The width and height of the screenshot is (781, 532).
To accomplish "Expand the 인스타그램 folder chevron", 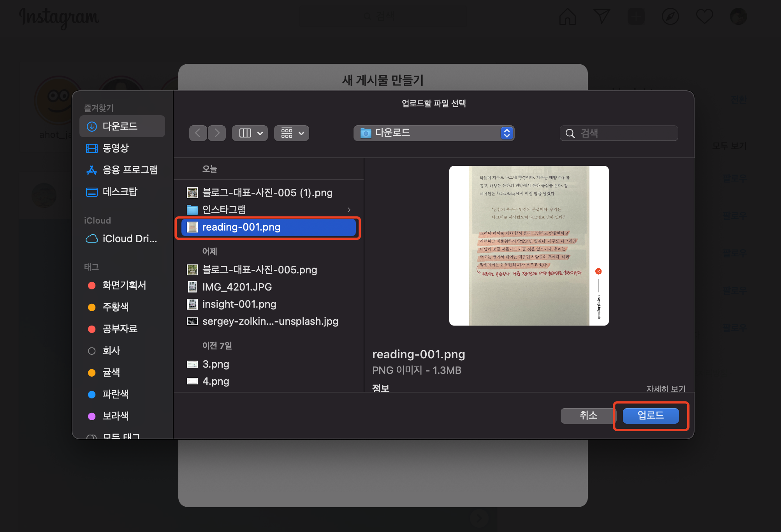I will pyautogui.click(x=349, y=210).
